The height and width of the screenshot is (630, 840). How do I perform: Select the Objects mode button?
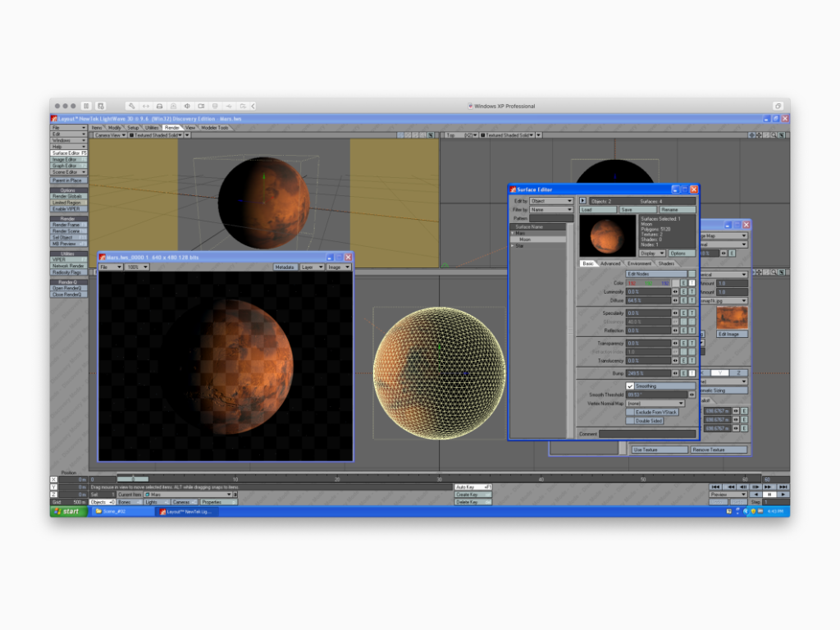click(x=102, y=502)
